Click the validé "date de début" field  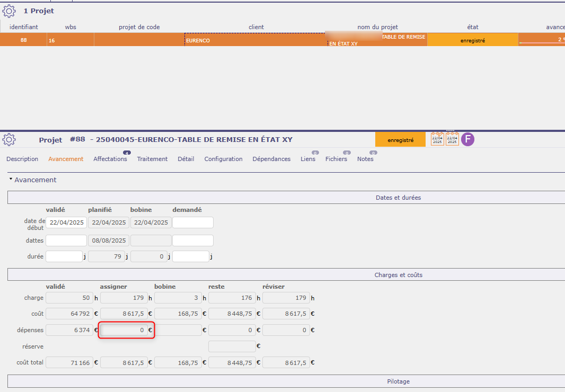point(66,222)
